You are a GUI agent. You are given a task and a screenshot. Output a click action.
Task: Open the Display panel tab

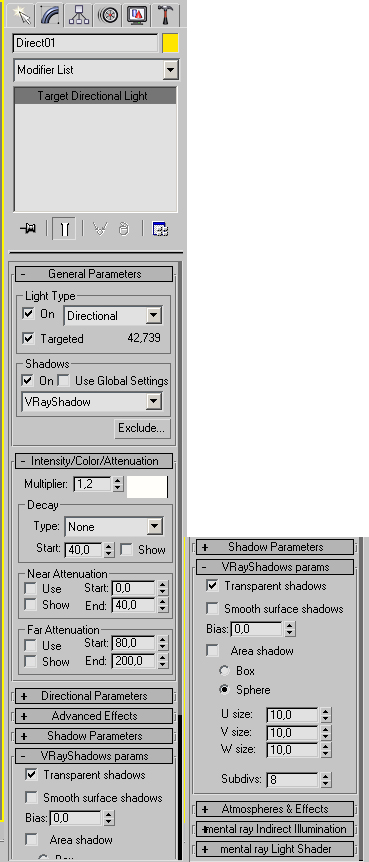pos(137,15)
